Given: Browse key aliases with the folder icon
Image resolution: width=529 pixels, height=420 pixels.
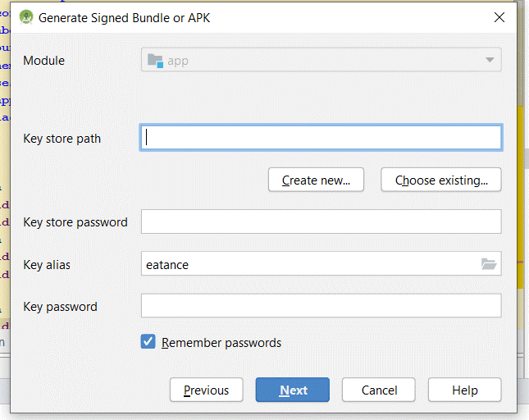Looking at the screenshot, I should click(489, 264).
